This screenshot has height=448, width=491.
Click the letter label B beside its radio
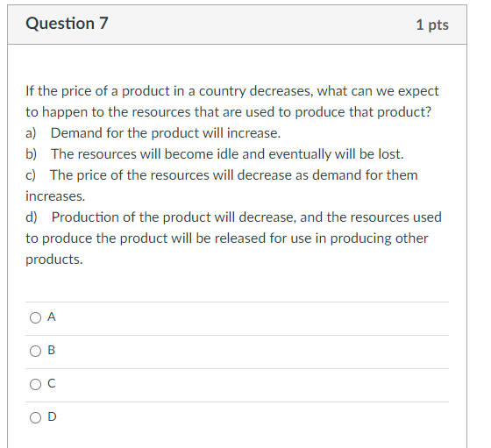tap(52, 350)
